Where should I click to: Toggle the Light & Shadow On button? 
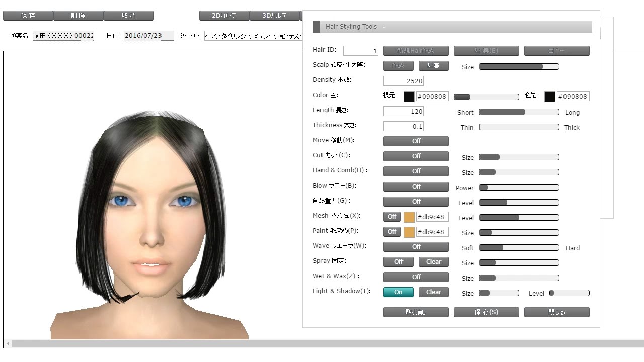tap(398, 292)
